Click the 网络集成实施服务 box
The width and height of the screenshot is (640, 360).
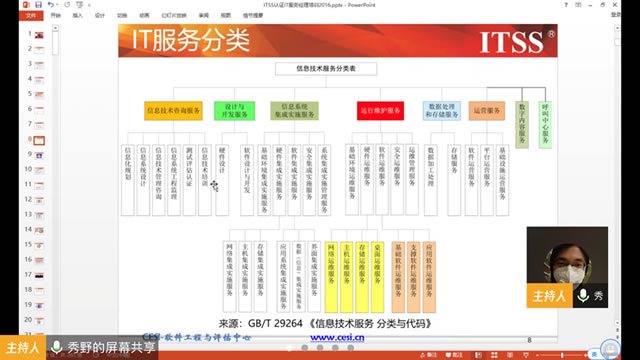click(229, 276)
